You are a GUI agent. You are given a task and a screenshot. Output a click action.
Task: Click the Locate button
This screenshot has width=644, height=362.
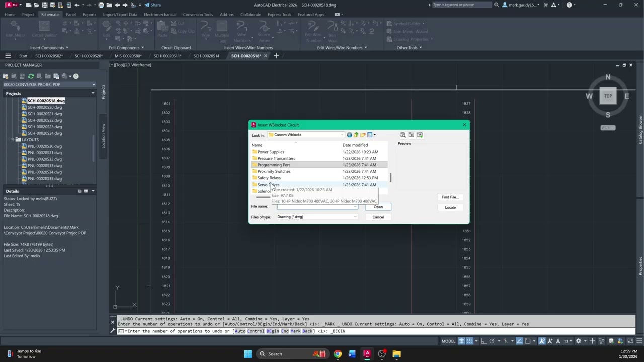(x=450, y=207)
